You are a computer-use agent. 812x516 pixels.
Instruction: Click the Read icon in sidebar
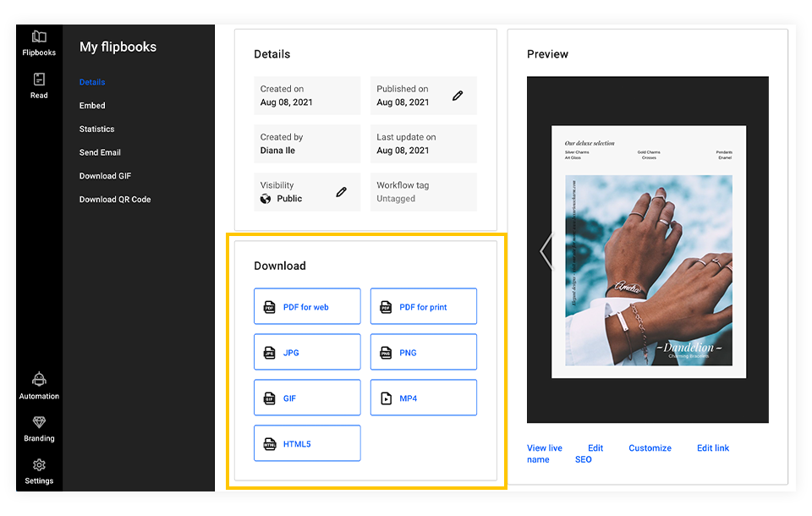(39, 85)
